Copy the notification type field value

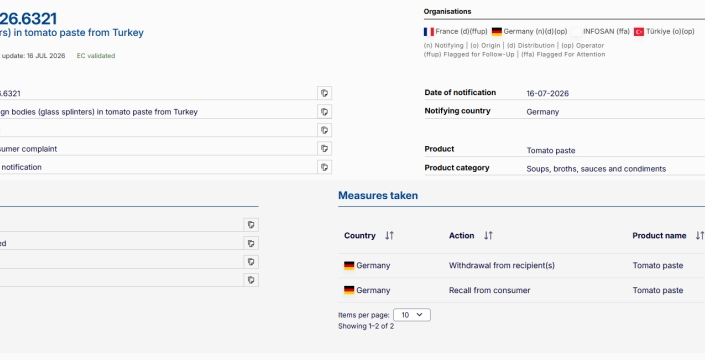coord(324,167)
